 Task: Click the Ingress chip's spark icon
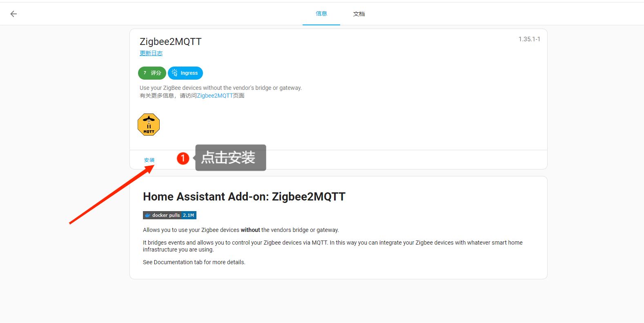[175, 73]
